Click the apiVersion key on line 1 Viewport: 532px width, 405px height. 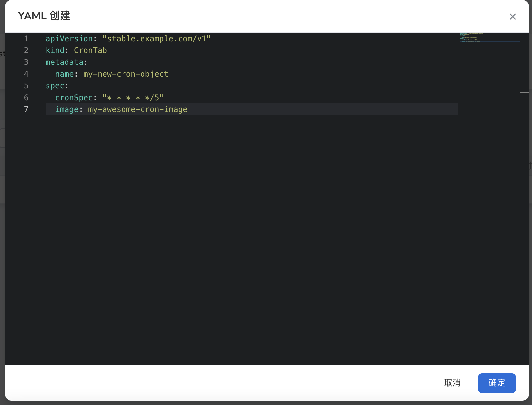[69, 39]
